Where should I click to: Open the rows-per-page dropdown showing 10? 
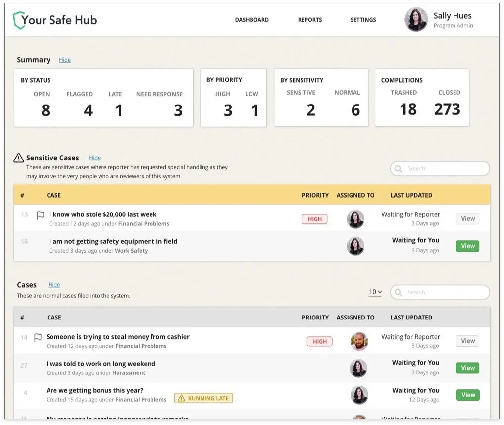[375, 292]
